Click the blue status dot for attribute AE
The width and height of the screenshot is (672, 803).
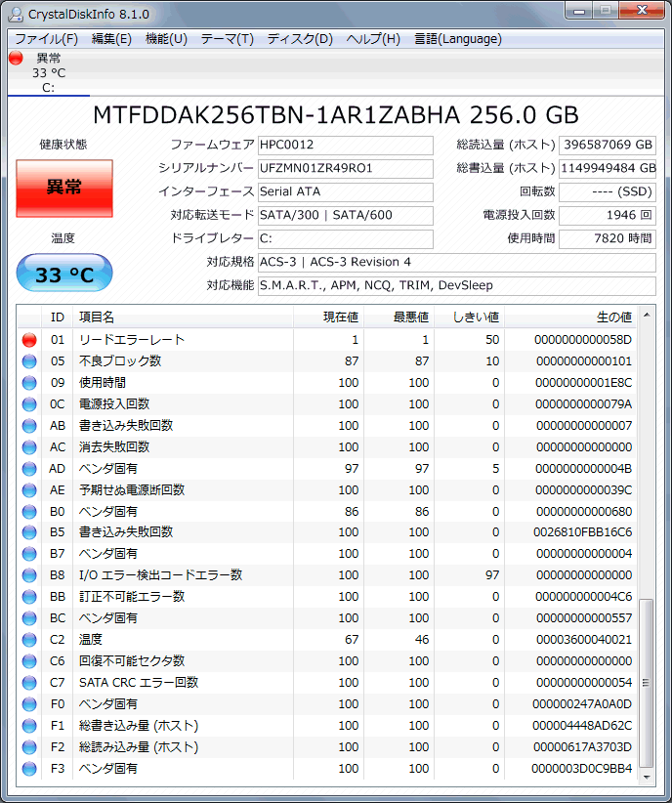pyautogui.click(x=29, y=490)
